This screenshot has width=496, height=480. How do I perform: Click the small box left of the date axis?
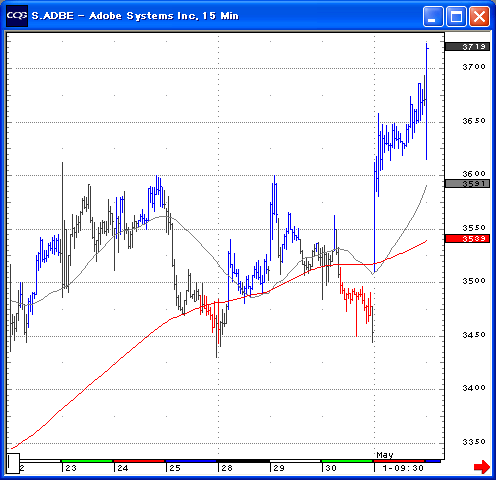[x=13, y=463]
